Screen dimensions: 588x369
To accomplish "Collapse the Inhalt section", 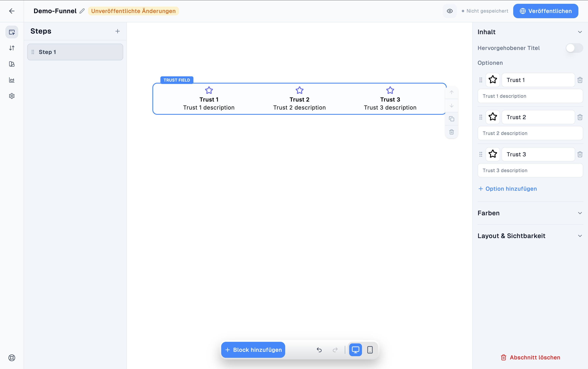I will point(580,32).
